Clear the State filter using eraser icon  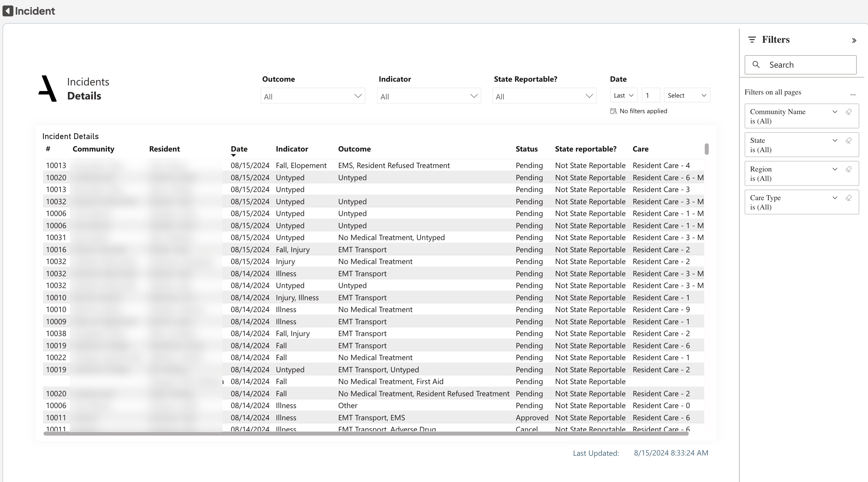(848, 141)
